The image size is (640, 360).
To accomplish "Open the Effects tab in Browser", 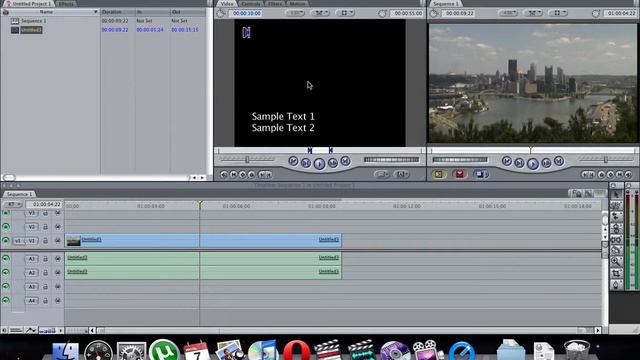I will click(x=66, y=3).
